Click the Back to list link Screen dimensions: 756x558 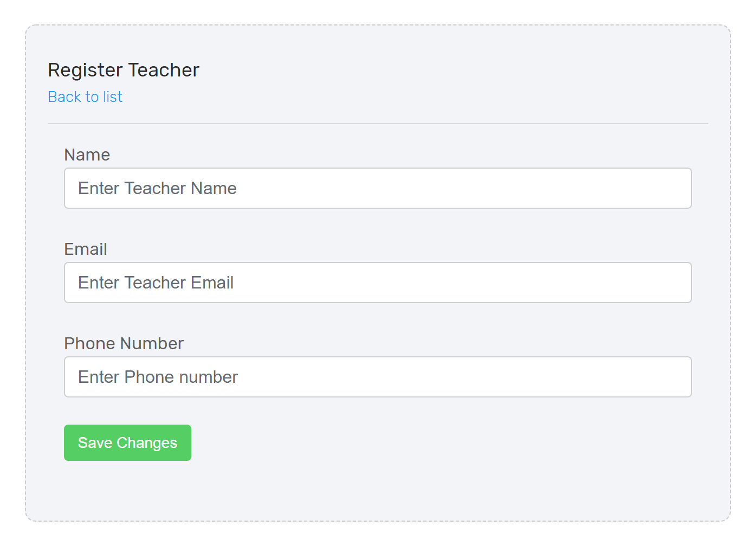coord(85,97)
